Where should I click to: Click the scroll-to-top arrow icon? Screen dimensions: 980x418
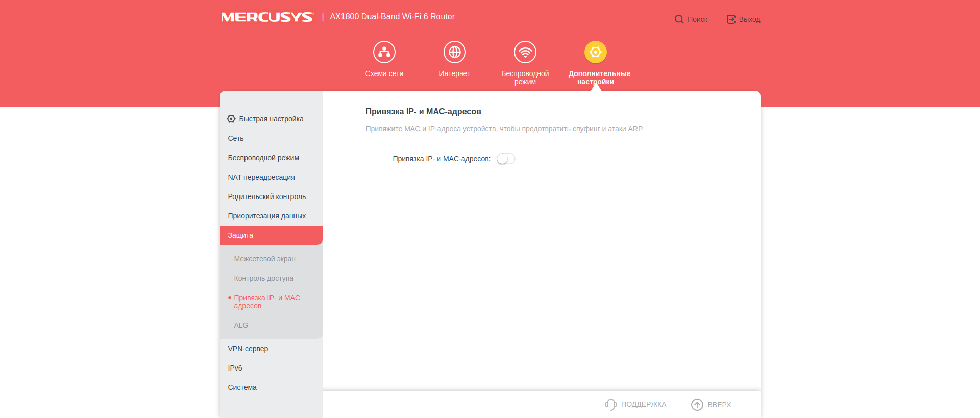tap(697, 404)
